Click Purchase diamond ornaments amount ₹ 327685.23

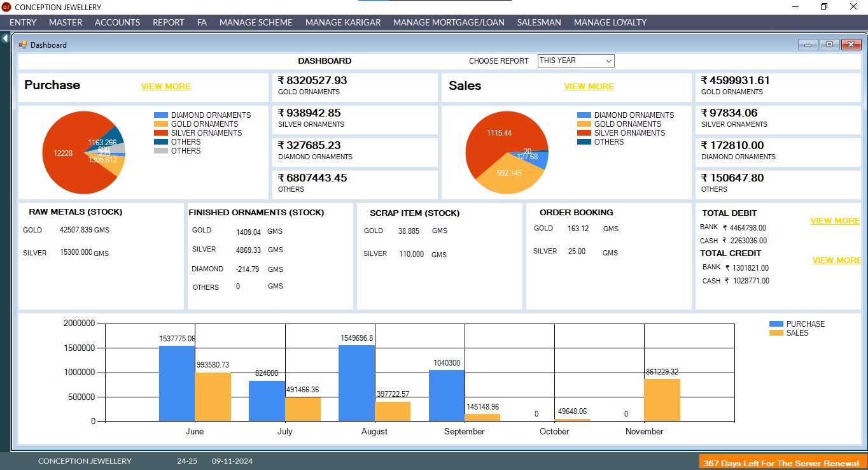(x=309, y=145)
